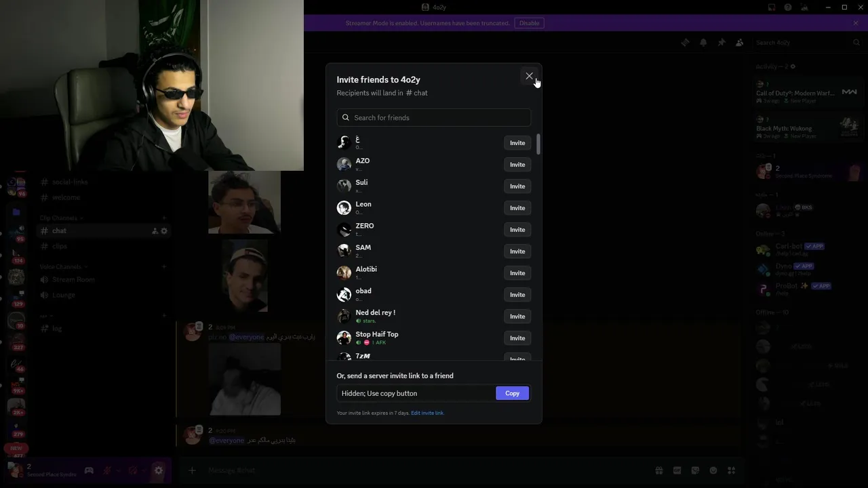Open the clips channel
The height and width of the screenshot is (488, 868).
coord(103,246)
